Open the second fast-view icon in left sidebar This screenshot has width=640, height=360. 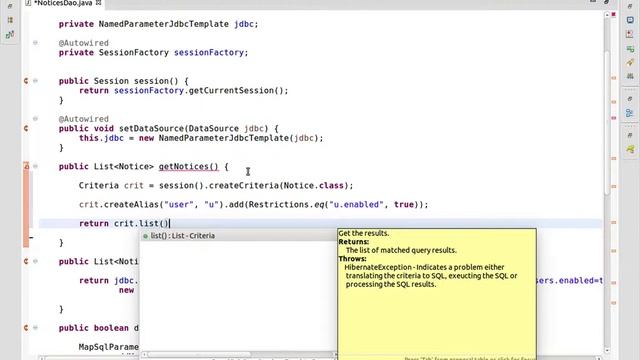pyautogui.click(x=10, y=20)
